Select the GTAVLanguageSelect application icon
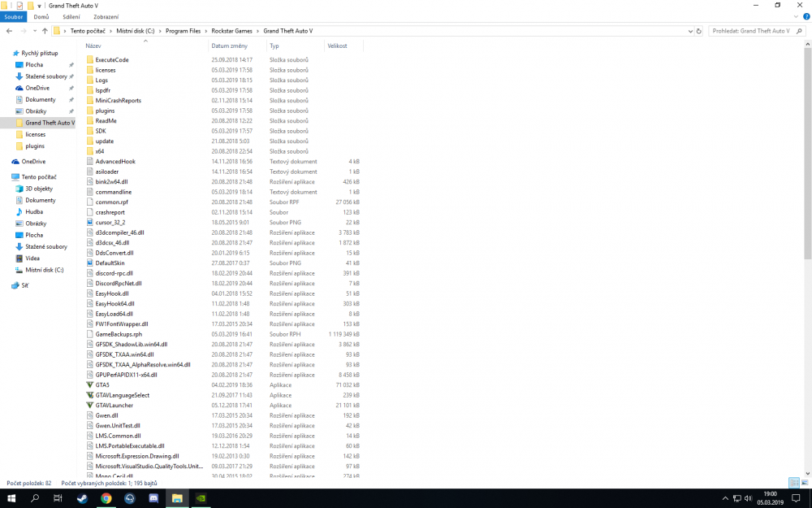Image resolution: width=812 pixels, height=508 pixels. [x=89, y=395]
